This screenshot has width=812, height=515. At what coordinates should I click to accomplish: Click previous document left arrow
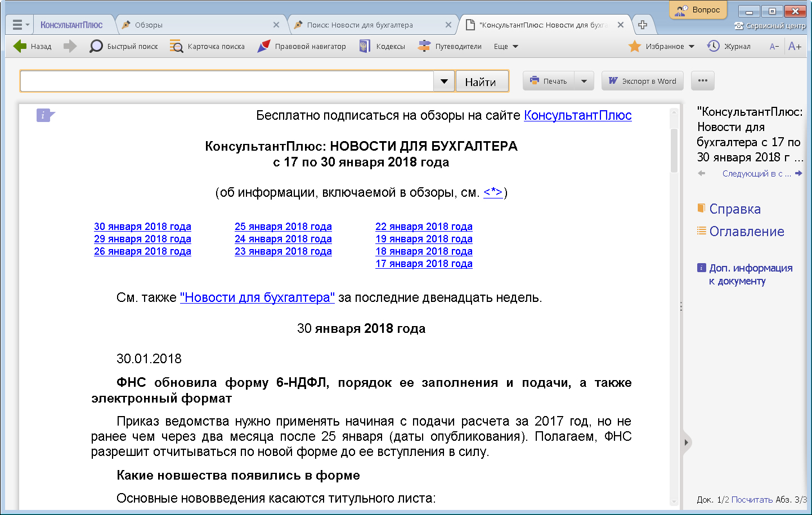pyautogui.click(x=702, y=173)
